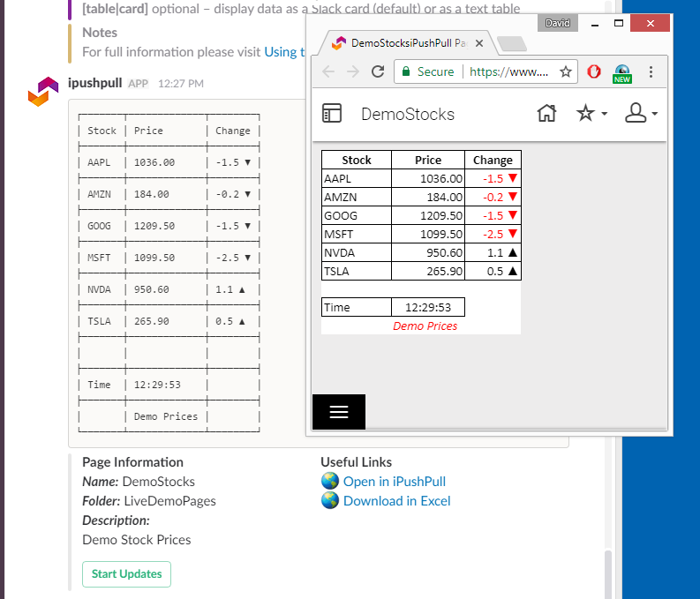The width and height of the screenshot is (700, 599).
Task: Select the DemoStocksiPushPull browser tab
Action: tap(404, 43)
